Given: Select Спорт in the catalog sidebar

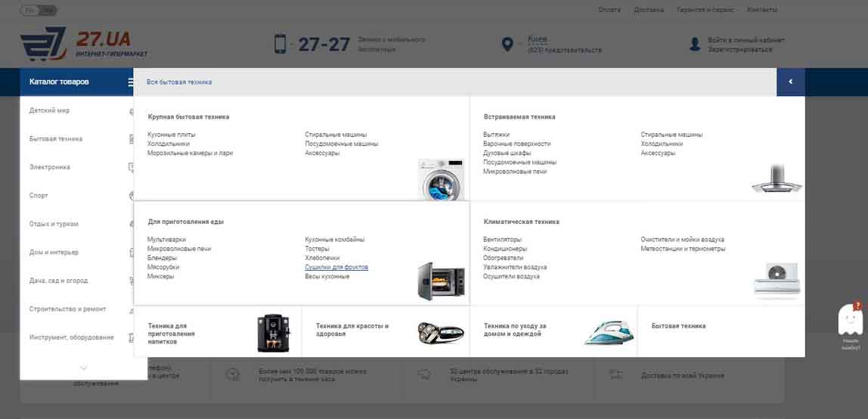Looking at the screenshot, I should coord(39,196).
